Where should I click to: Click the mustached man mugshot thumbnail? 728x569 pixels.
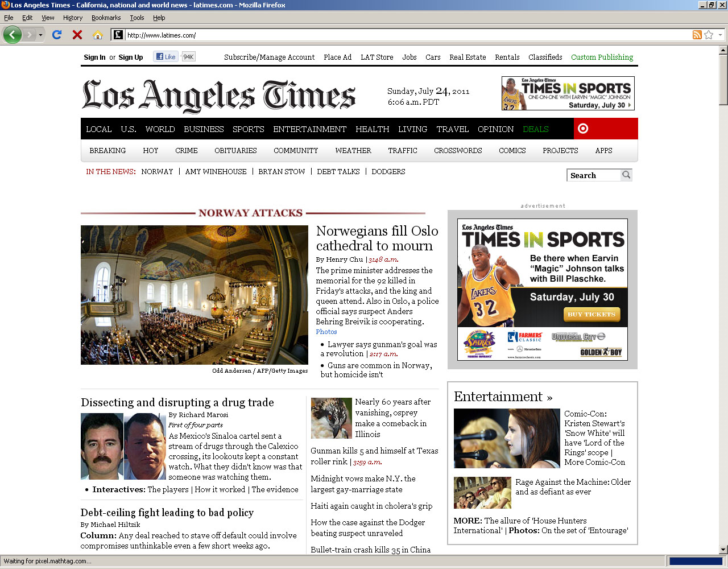click(102, 446)
